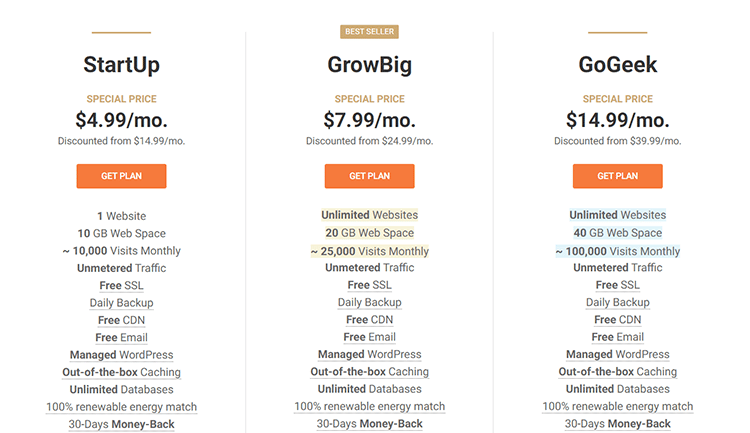Select Unlimited Databases in the StartUp column
The width and height of the screenshot is (750, 433).
[x=121, y=389]
